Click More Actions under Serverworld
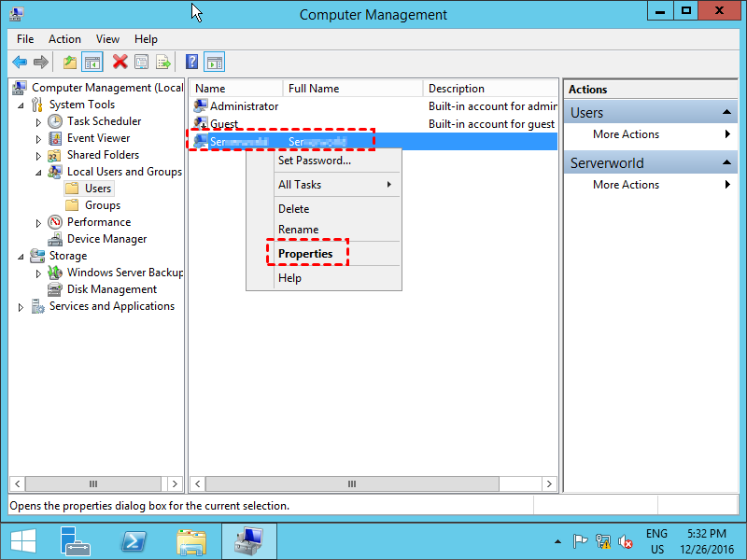 coord(626,185)
